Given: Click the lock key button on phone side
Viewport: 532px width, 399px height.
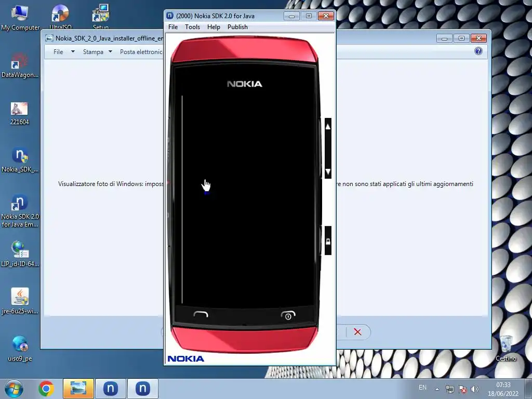Looking at the screenshot, I should (328, 241).
